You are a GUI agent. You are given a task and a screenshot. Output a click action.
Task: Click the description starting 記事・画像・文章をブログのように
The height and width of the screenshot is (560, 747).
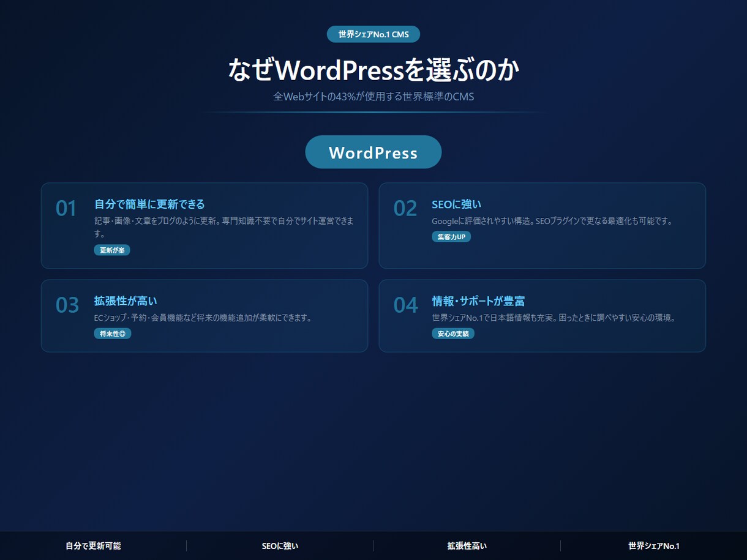coord(224,227)
